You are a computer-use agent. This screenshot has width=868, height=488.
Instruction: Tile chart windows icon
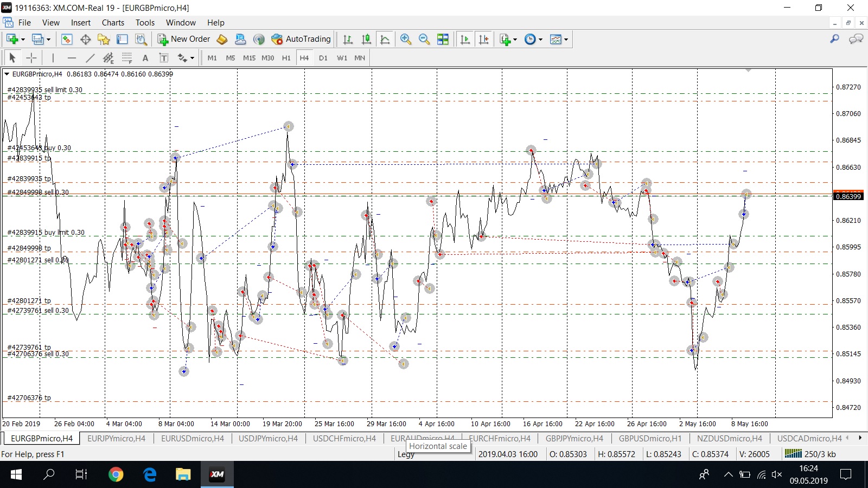pos(443,39)
